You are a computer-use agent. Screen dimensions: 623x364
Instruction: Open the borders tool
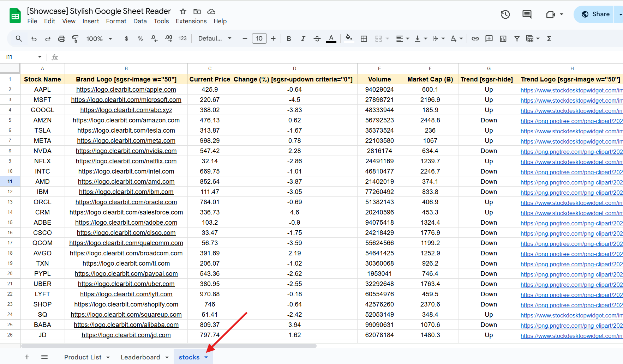point(364,38)
